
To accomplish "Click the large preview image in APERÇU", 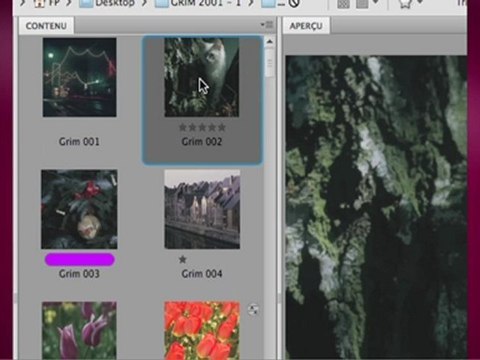I will (x=376, y=207).
